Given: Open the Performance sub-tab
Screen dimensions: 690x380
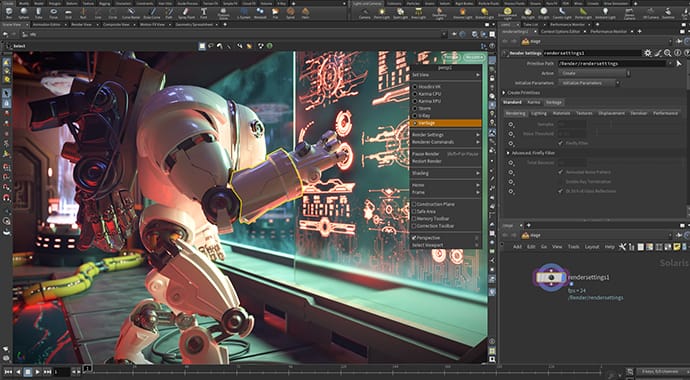Looking at the screenshot, I should click(665, 113).
